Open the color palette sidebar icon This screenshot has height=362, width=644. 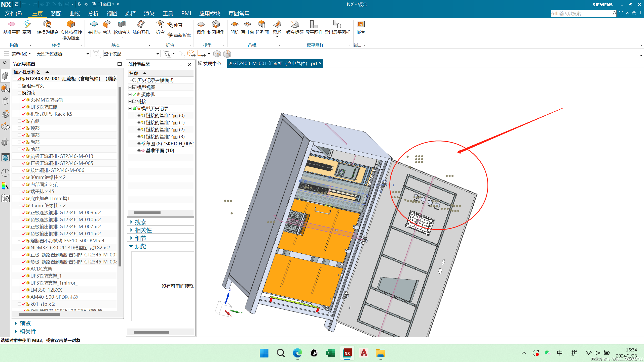click(5, 186)
